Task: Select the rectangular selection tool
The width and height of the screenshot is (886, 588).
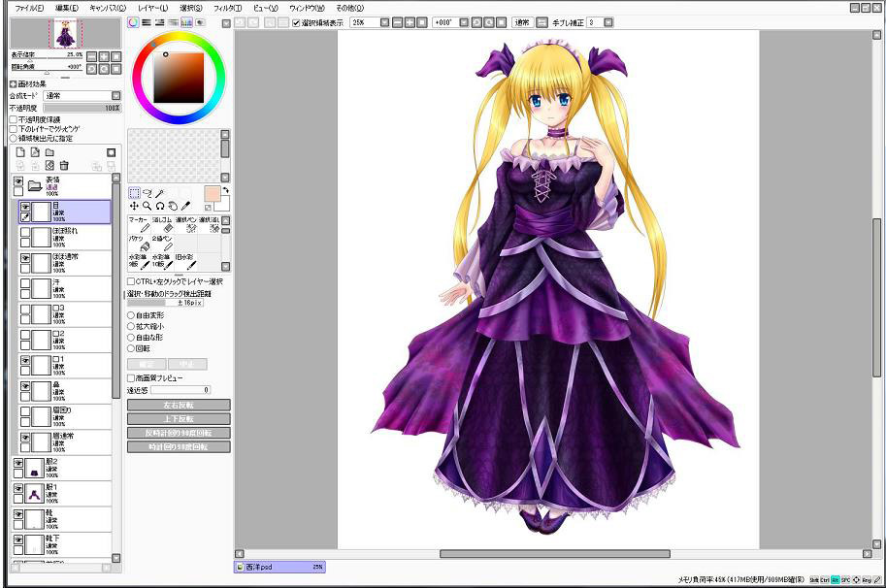Action: tap(134, 193)
